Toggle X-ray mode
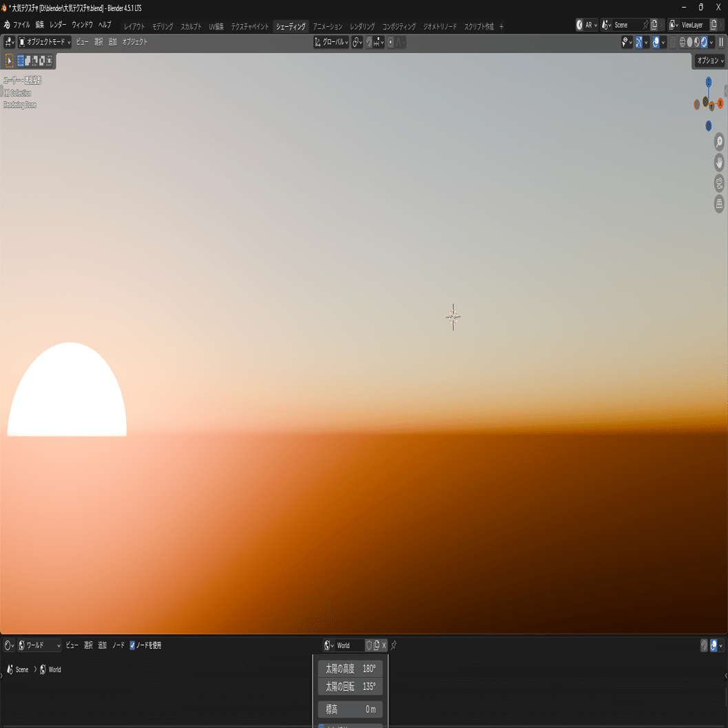 coord(673,43)
